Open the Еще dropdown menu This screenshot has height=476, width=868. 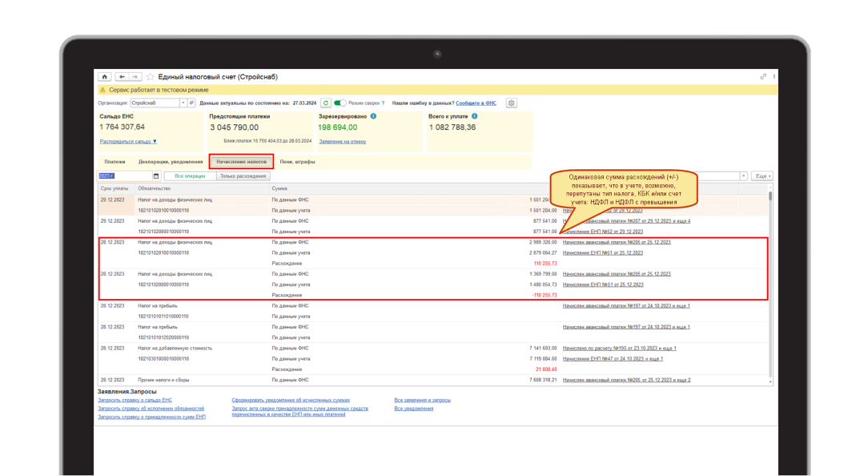762,175
